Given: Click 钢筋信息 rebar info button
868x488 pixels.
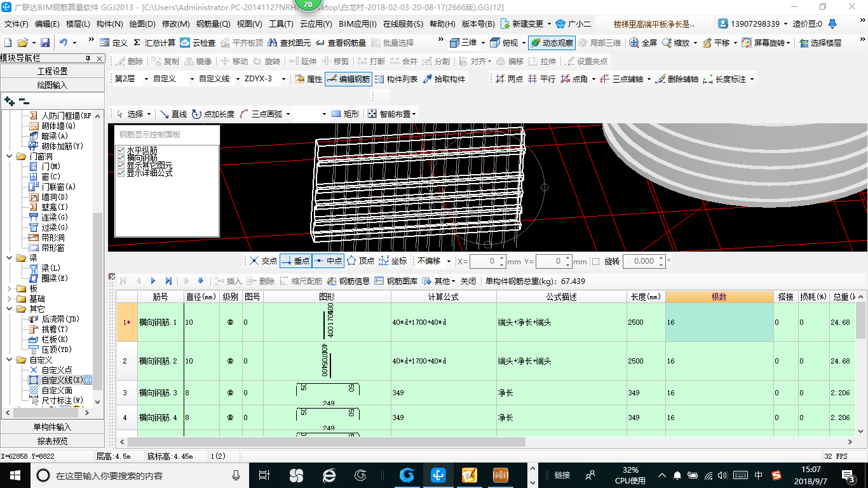Looking at the screenshot, I should [348, 281].
